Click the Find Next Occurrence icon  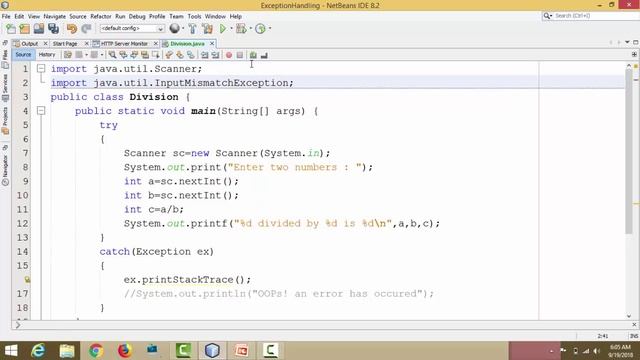(134, 55)
